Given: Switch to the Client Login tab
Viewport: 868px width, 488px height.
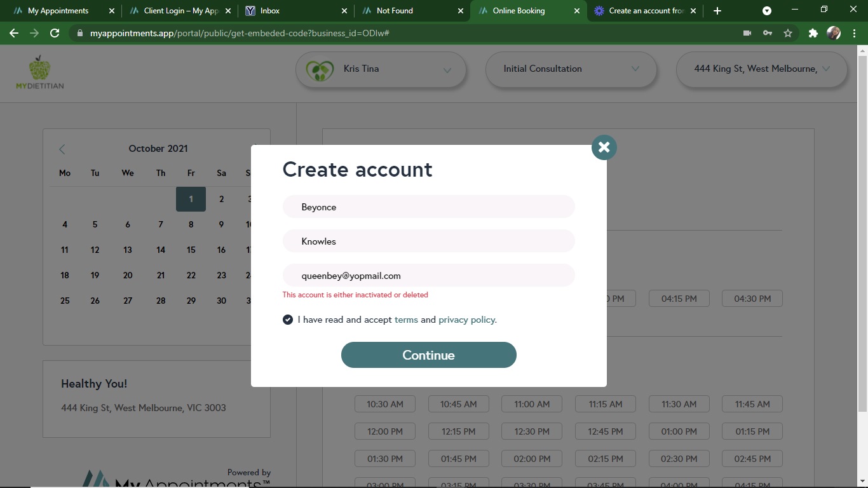Looking at the screenshot, I should [181, 11].
